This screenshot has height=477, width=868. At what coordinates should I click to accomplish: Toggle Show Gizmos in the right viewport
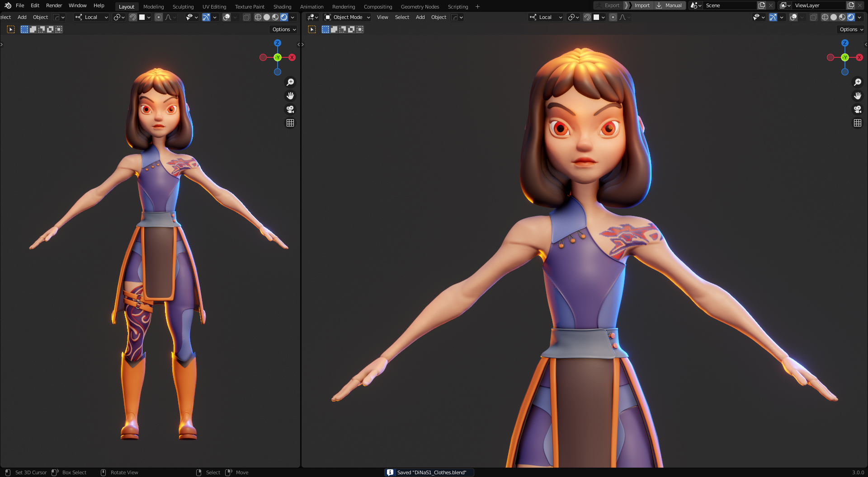tap(774, 17)
